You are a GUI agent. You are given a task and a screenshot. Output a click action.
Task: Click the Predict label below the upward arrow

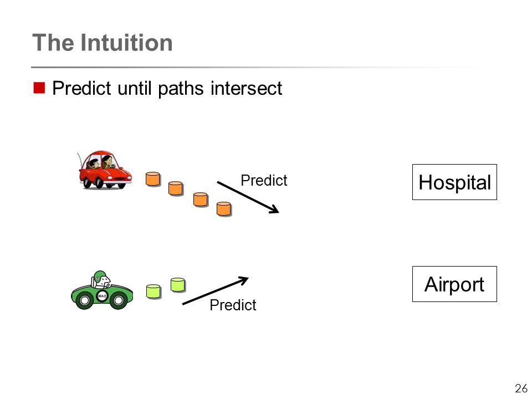(233, 305)
